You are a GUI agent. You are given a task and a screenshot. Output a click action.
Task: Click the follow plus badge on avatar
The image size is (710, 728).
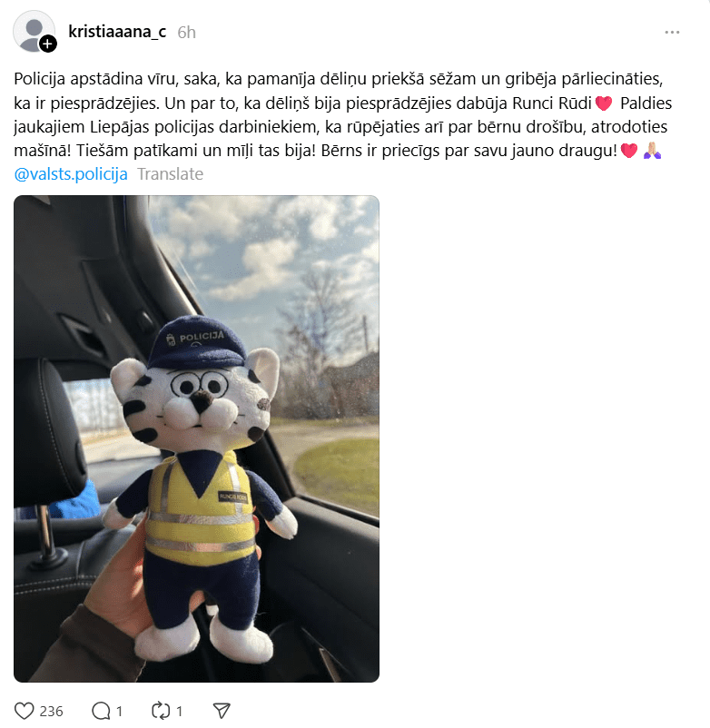[48, 44]
